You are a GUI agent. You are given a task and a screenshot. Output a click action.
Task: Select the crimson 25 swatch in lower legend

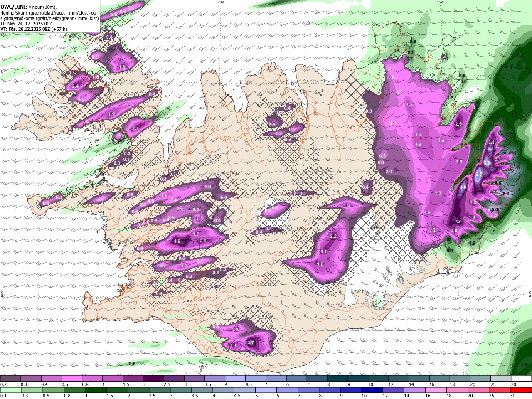(500, 390)
